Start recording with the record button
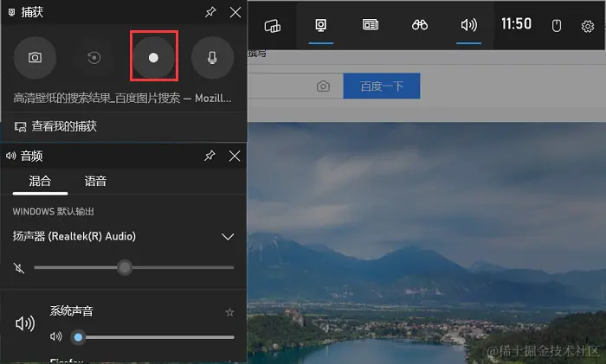 tap(153, 58)
